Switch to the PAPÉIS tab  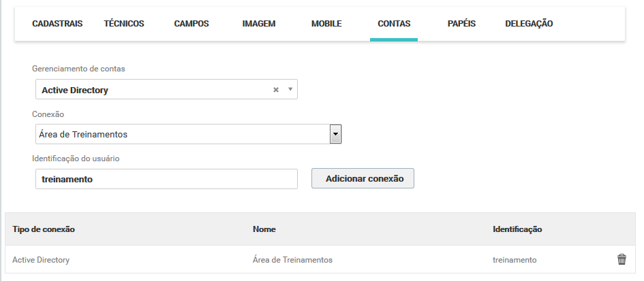point(461,23)
